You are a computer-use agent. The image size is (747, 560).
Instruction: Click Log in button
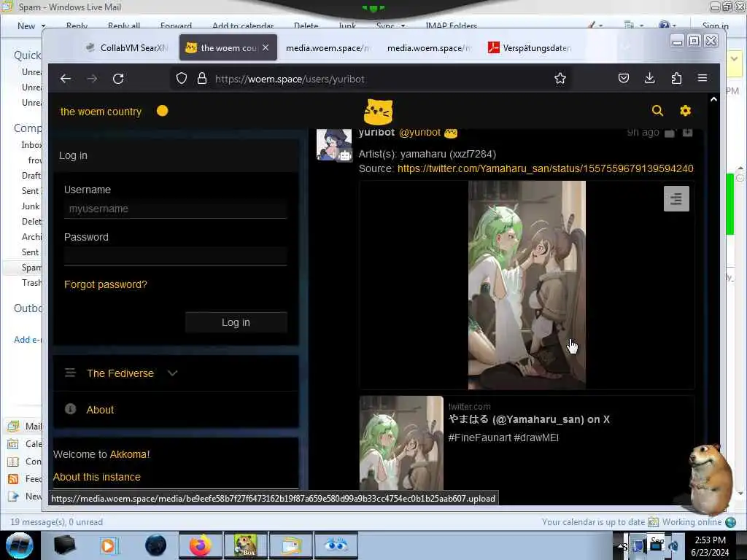(236, 322)
